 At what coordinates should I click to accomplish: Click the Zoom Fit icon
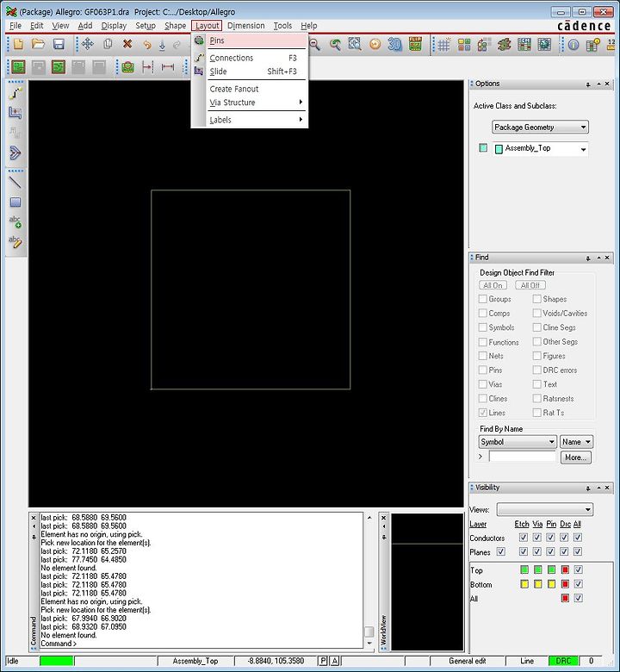[x=355, y=44]
